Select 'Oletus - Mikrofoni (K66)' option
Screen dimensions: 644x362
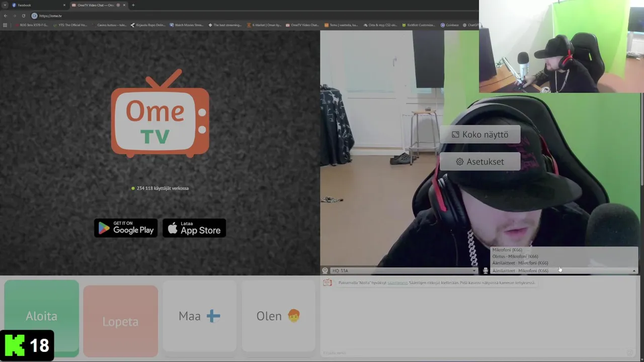click(515, 256)
